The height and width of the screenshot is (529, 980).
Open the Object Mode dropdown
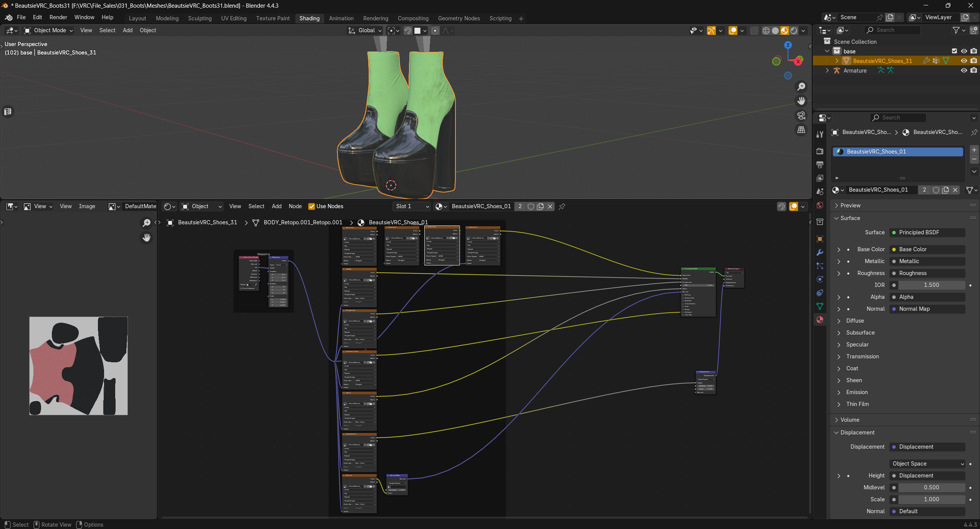48,30
